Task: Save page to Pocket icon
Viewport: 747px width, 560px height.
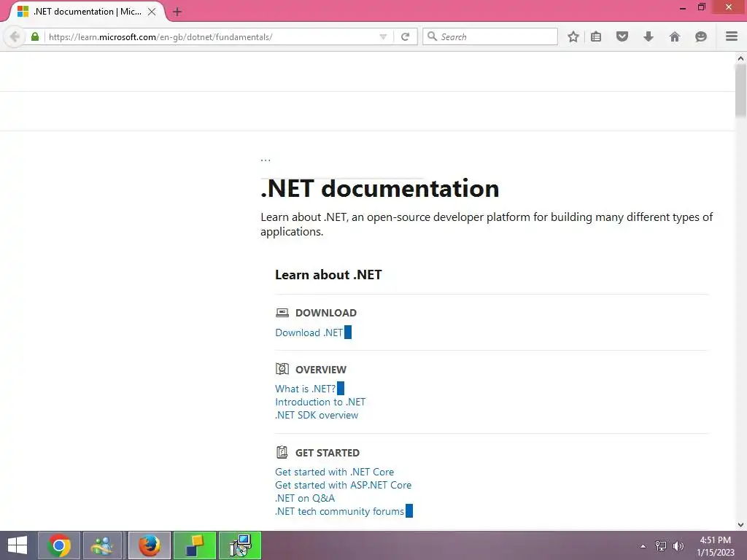Action: pyautogui.click(x=622, y=36)
